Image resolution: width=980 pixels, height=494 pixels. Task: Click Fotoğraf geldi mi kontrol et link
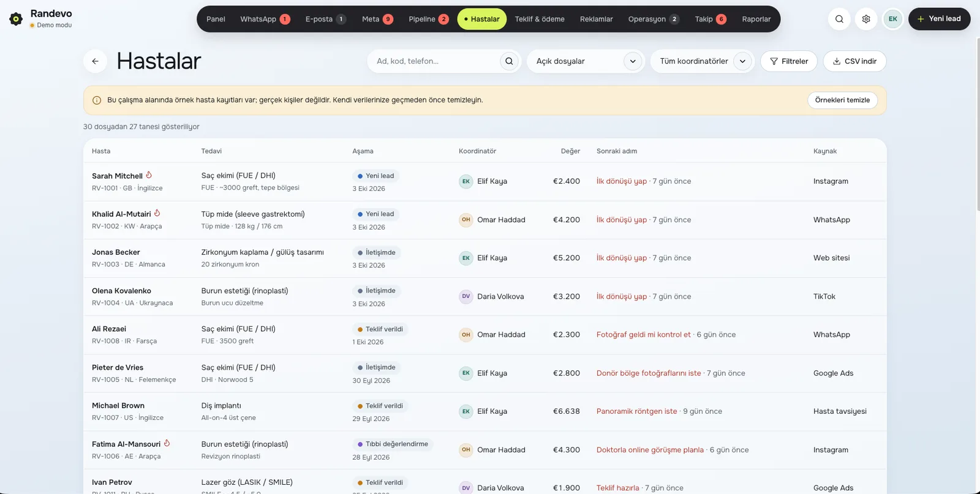644,335
